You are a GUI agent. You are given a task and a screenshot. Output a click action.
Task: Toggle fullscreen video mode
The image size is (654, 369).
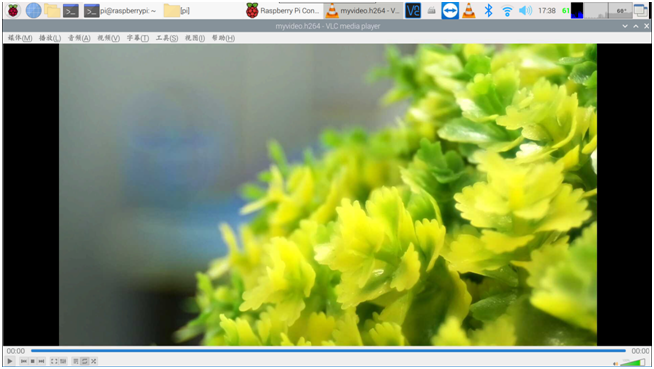[x=54, y=361]
